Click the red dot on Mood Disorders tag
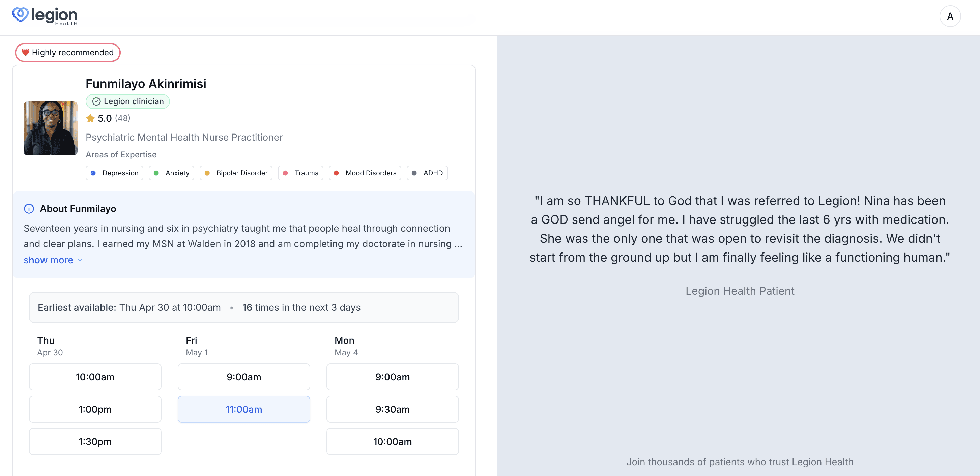 [336, 173]
